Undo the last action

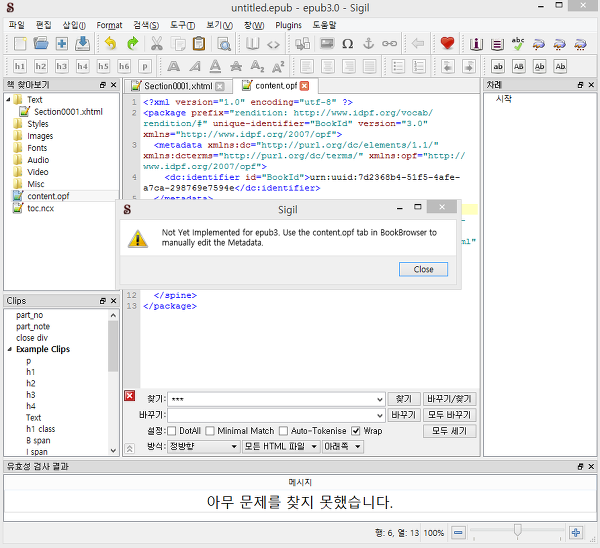tap(111, 44)
